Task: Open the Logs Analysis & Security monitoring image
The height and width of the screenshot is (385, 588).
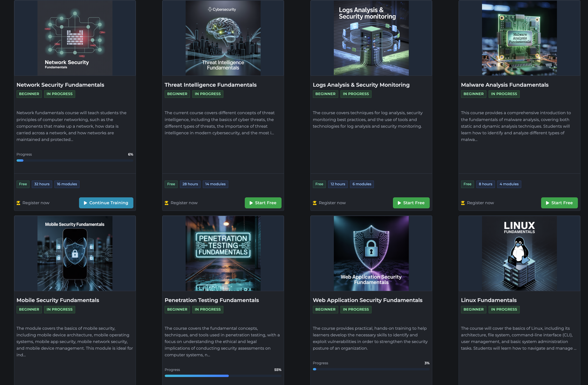Action: pos(371,38)
